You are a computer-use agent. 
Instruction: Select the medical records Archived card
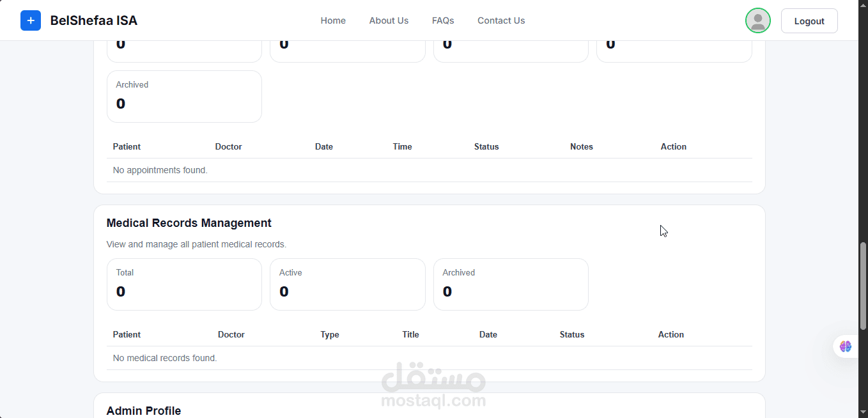coord(511,284)
